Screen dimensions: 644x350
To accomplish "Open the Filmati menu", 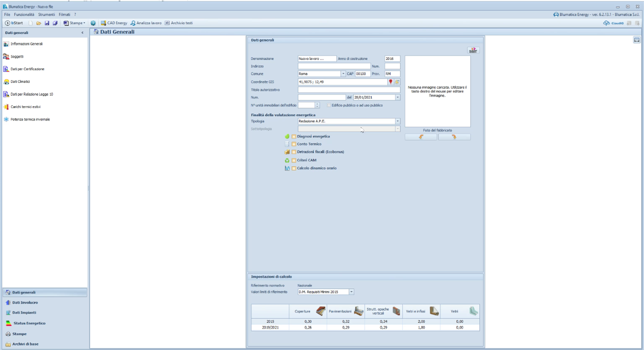I will pos(65,15).
